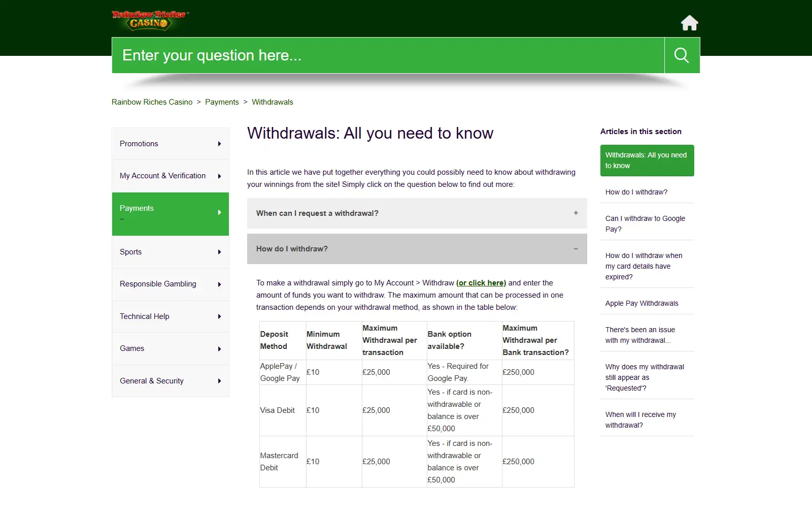Click the Payments category arrow

point(219,212)
